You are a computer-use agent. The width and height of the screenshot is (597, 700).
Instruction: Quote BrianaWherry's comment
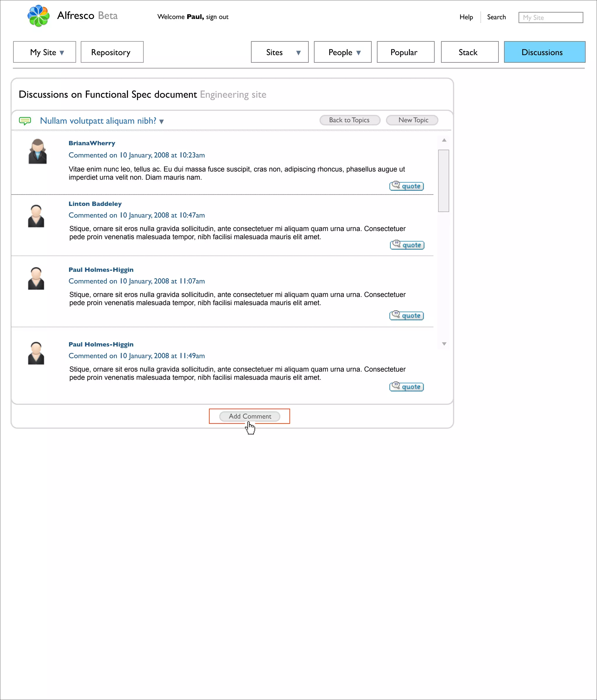click(407, 186)
